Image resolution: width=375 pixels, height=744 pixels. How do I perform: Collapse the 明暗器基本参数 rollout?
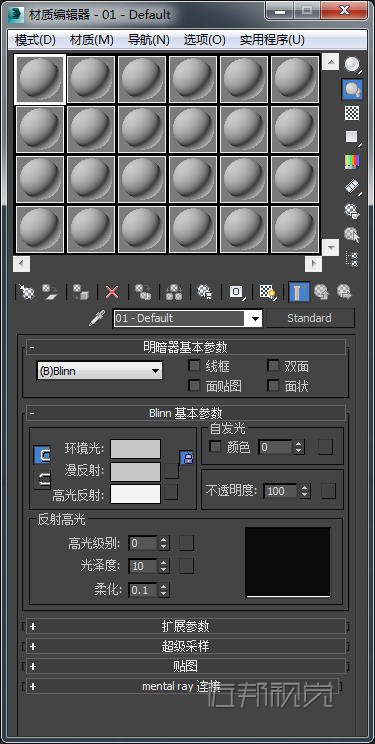pyautogui.click(x=186, y=347)
